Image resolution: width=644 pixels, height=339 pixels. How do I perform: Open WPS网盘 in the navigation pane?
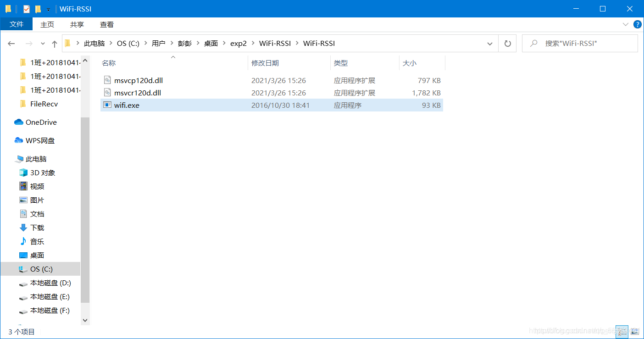[x=40, y=140]
